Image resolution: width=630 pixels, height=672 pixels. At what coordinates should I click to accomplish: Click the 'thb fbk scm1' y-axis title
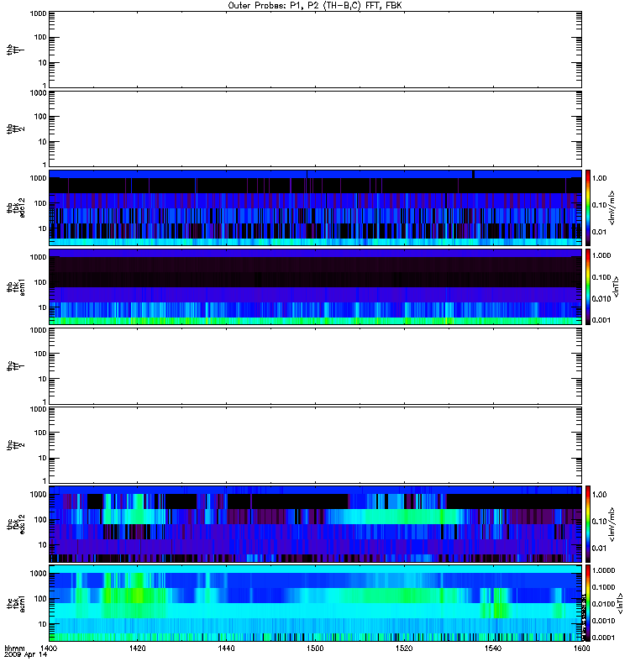pyautogui.click(x=16, y=286)
